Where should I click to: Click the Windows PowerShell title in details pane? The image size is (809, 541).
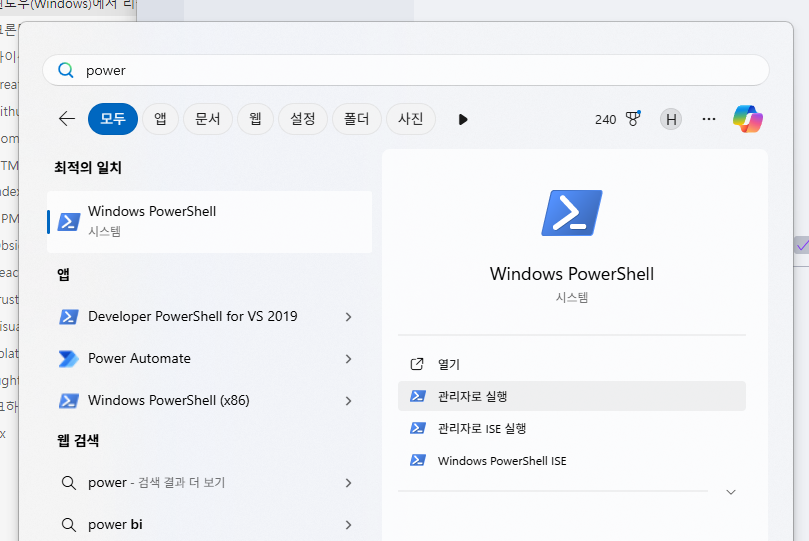572,274
